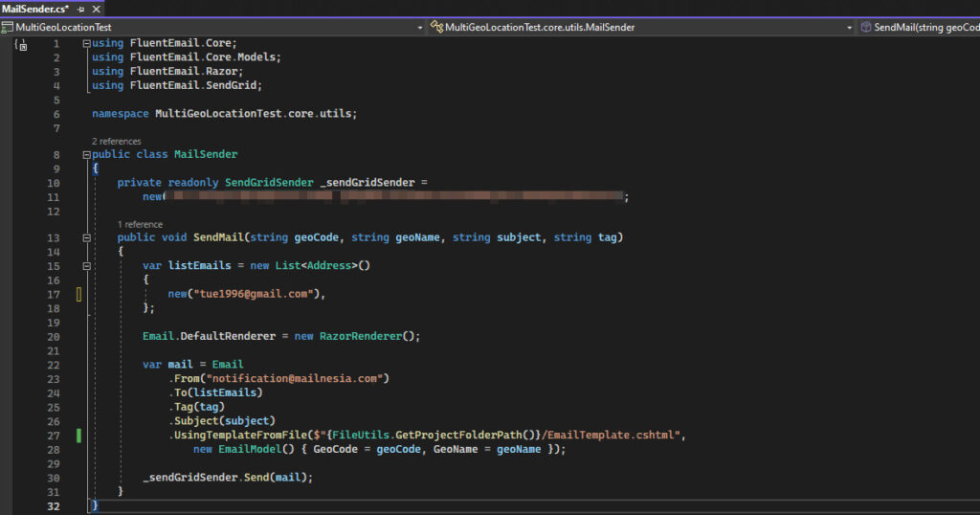Collapse the MailSender class block
The image size is (980, 515).
click(x=87, y=155)
